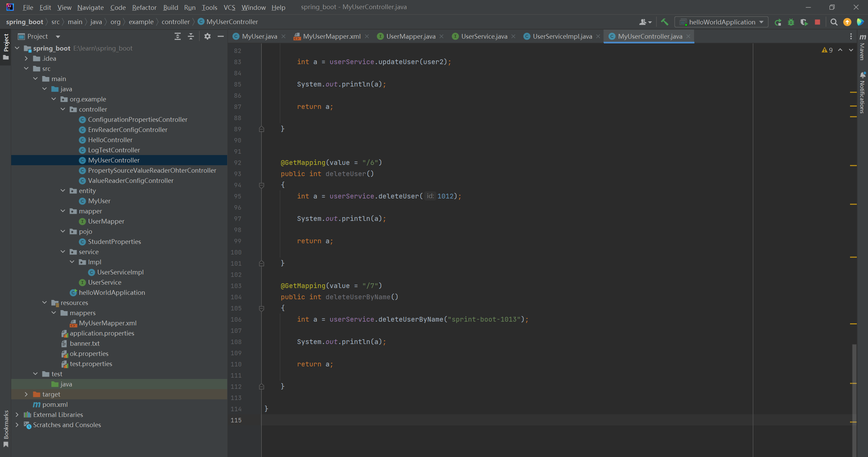Screen dimensions: 868x457
Task: Click the Rerun application icon
Action: pos(778,22)
